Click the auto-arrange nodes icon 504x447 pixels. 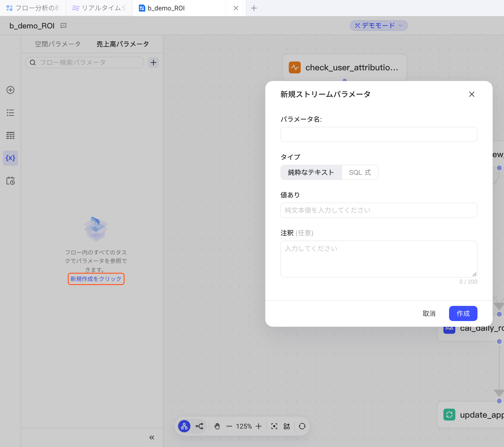click(287, 426)
